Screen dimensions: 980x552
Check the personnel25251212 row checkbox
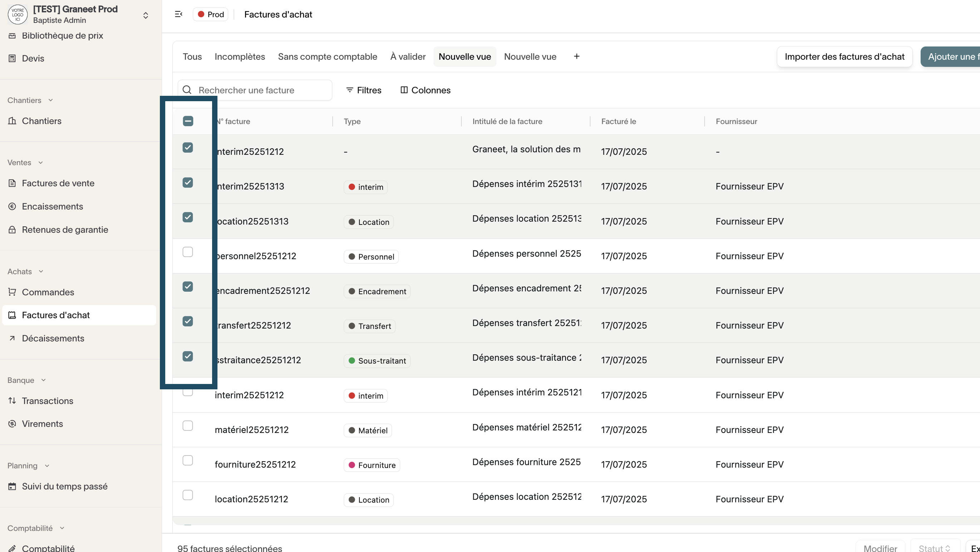coord(187,252)
